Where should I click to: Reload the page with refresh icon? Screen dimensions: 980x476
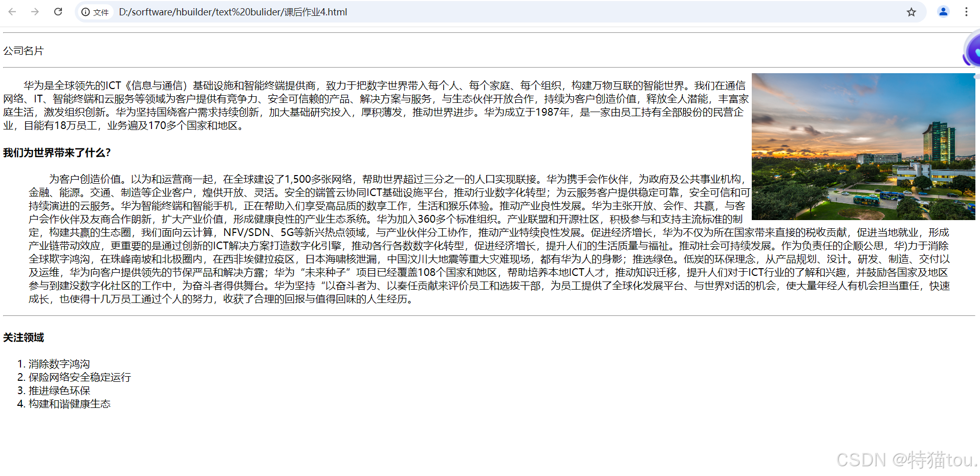coord(58,12)
